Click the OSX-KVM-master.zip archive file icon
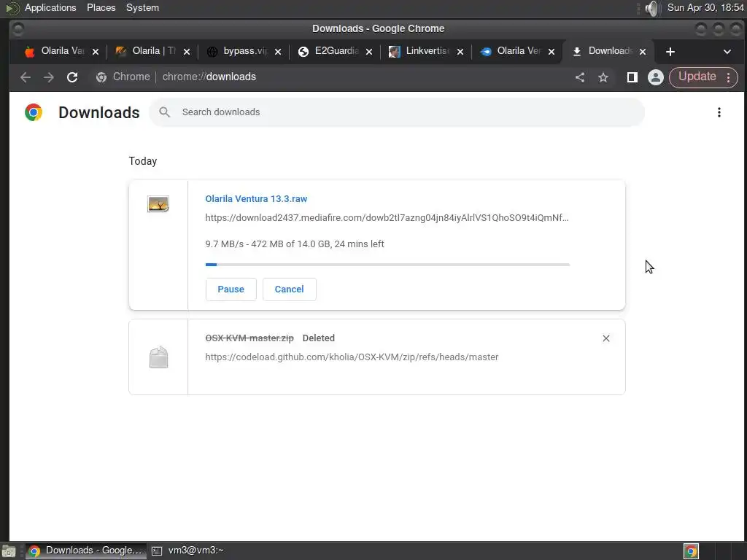The height and width of the screenshot is (560, 747). tap(158, 357)
